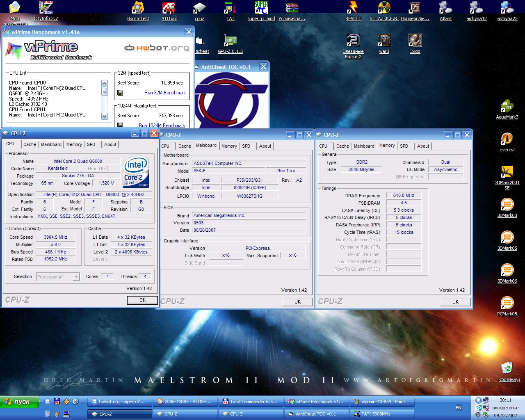Open the Processor #1 Selection dropdown in CPU-Z
This screenshot has height=420, width=525.
(x=58, y=277)
